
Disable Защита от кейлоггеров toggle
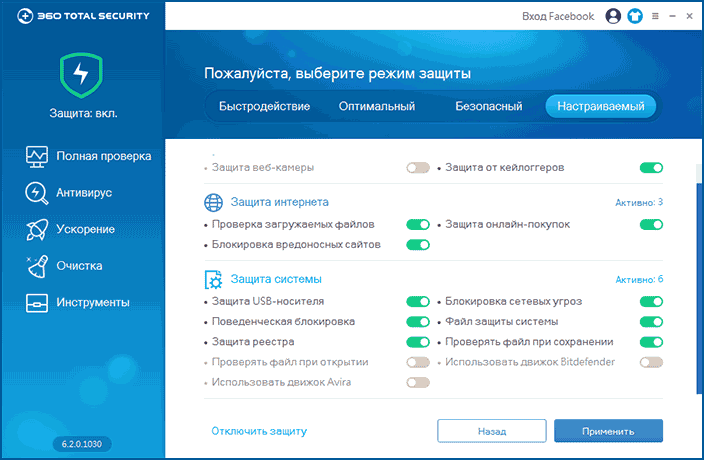tap(651, 168)
